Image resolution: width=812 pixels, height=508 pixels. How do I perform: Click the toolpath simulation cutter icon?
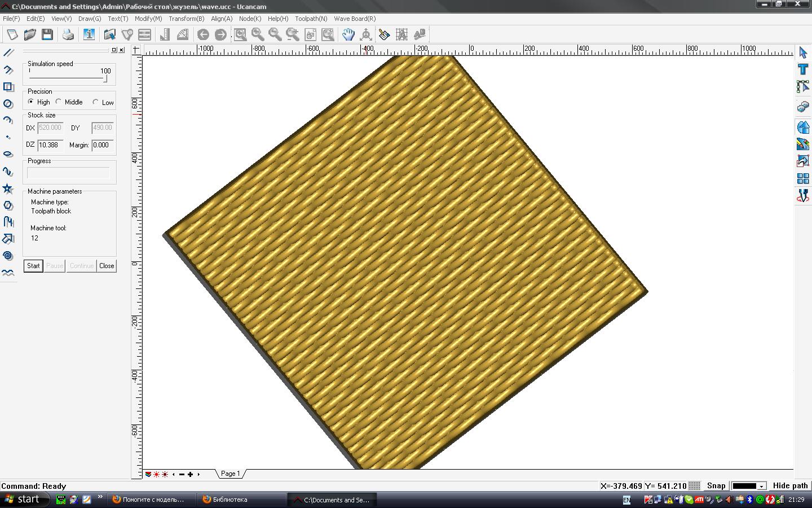(803, 195)
